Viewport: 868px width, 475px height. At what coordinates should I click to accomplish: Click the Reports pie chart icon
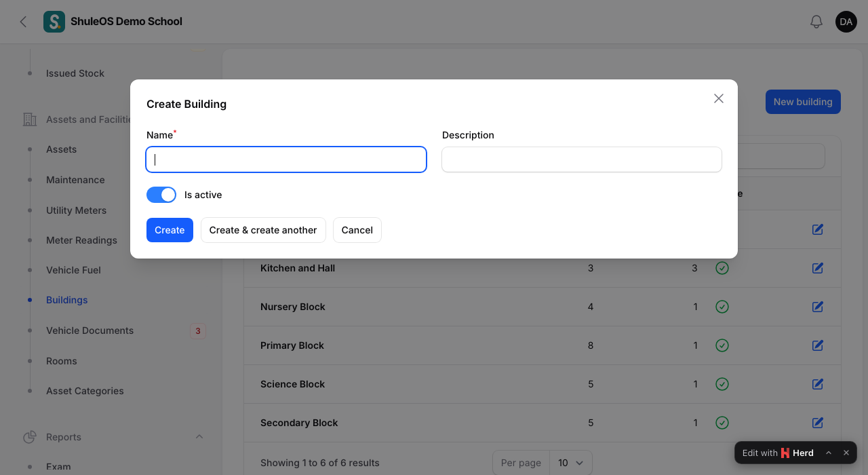(x=30, y=437)
